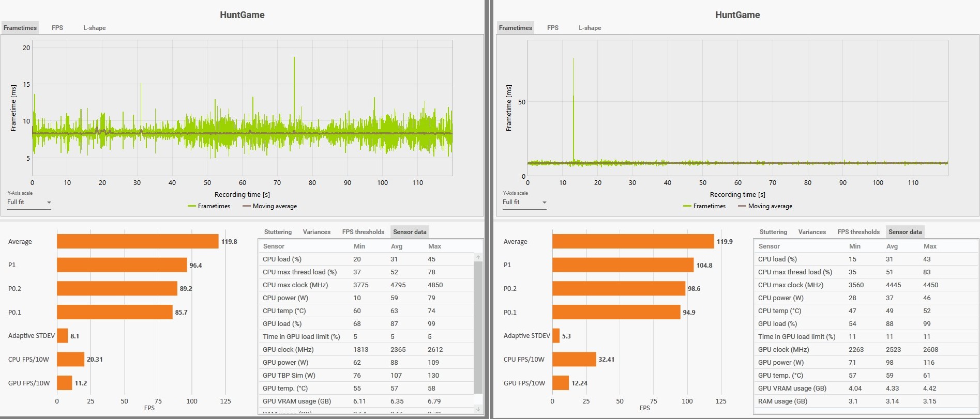This screenshot has width=980, height=419.
Task: Open the FPS tab in right panel
Action: click(553, 28)
